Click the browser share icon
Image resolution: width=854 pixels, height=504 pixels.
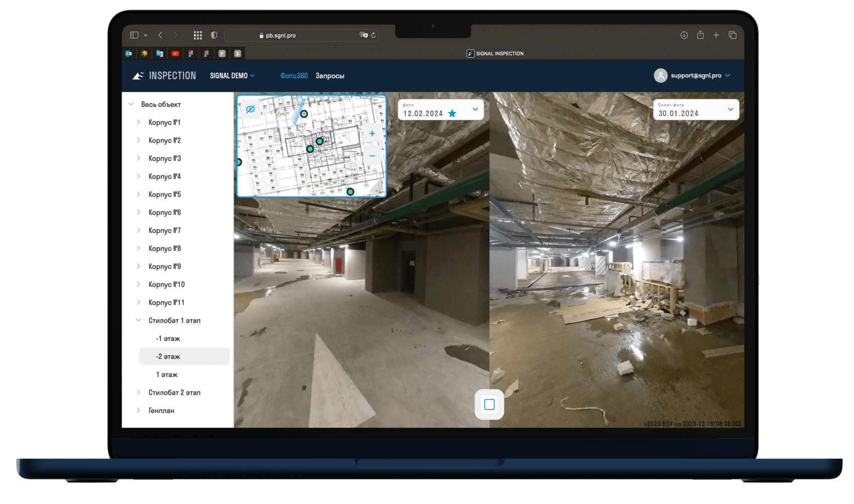tap(700, 35)
